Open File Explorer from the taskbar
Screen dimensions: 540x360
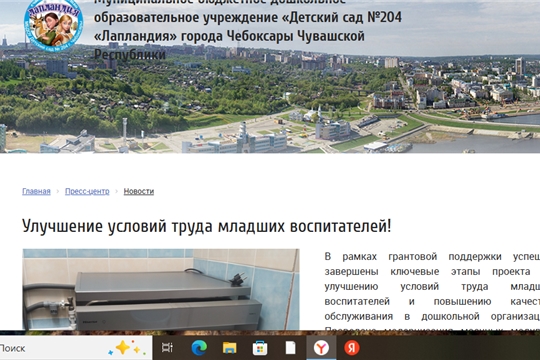click(x=229, y=348)
